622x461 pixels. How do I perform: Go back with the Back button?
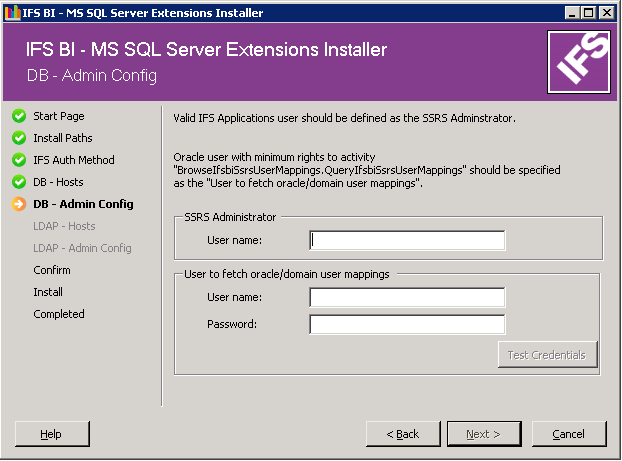tap(403, 434)
